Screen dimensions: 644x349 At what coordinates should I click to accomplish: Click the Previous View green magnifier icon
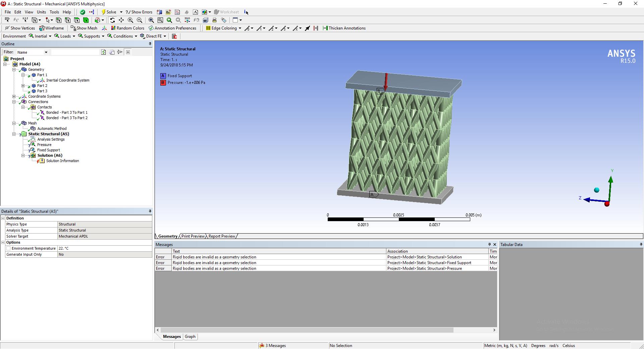coord(169,20)
